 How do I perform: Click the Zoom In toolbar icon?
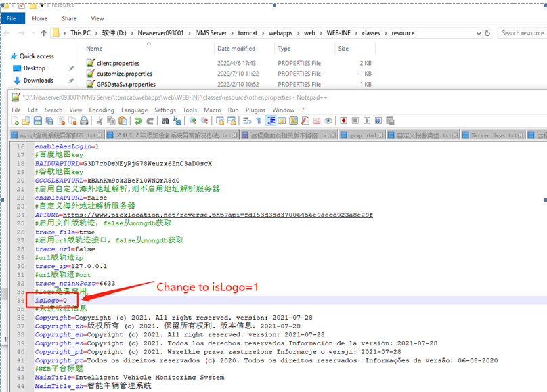tap(192, 121)
